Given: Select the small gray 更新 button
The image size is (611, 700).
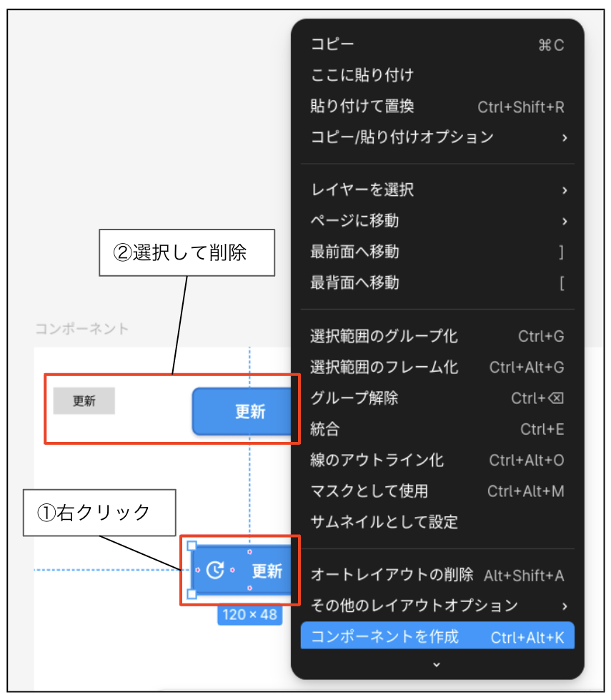Looking at the screenshot, I should point(84,401).
